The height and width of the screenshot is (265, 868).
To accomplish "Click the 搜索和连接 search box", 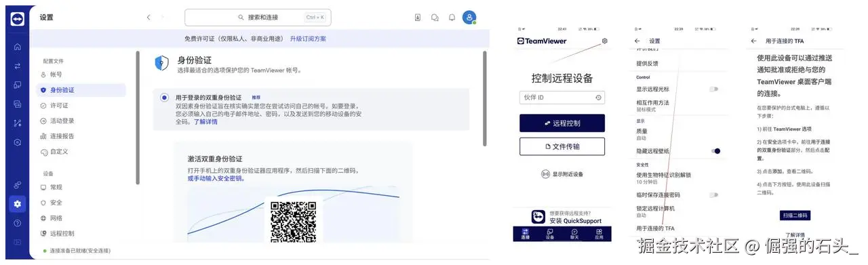I will [258, 18].
